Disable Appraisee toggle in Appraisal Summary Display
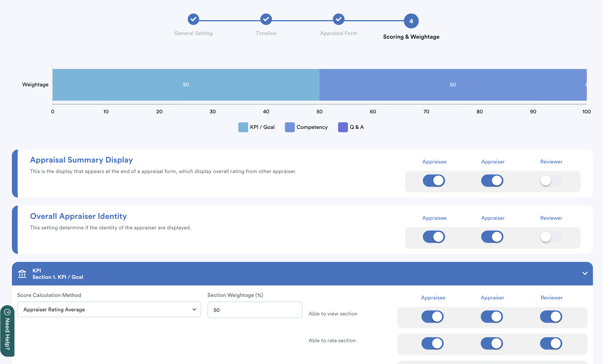Viewport: 603px width, 364px height. pyautogui.click(x=434, y=181)
